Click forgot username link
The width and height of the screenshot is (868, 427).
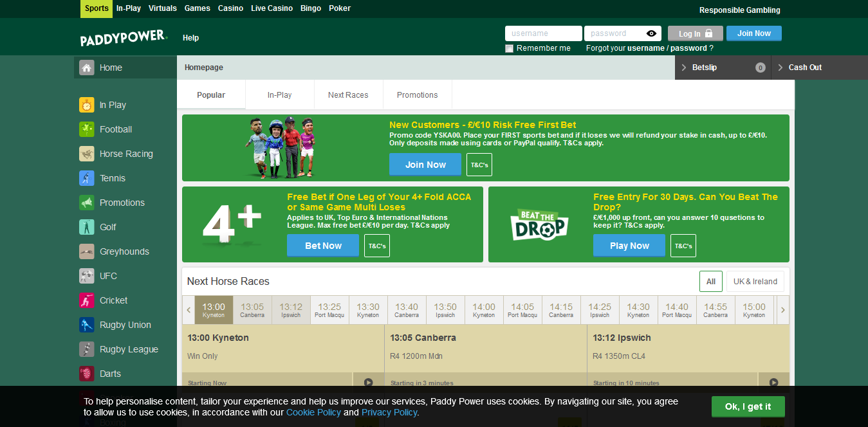[x=646, y=48]
